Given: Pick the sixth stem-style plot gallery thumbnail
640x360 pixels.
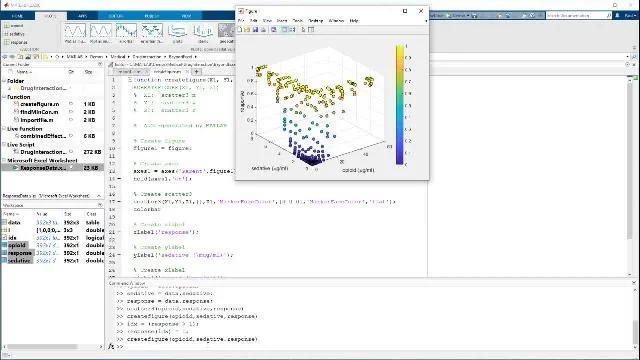Looking at the screenshot, I should [203, 31].
